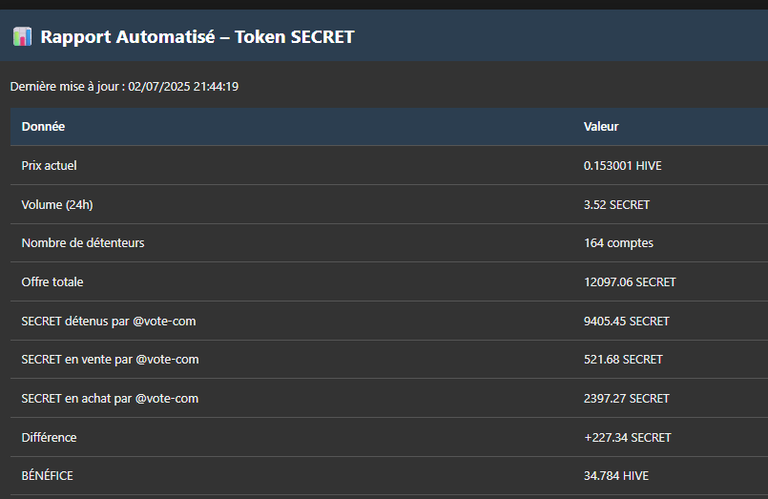The image size is (768, 499).
Task: Click the 12097.06 SECRET supply value
Action: coord(630,282)
